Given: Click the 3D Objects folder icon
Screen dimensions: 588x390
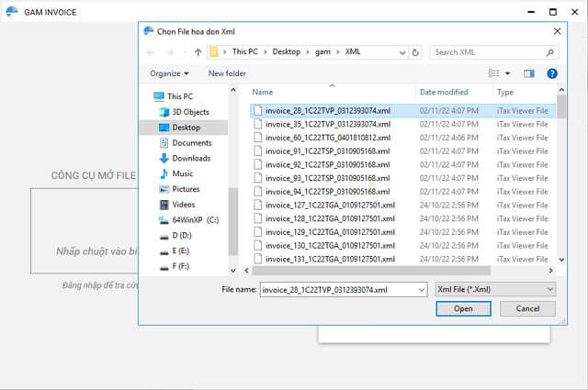Looking at the screenshot, I should click(163, 112).
